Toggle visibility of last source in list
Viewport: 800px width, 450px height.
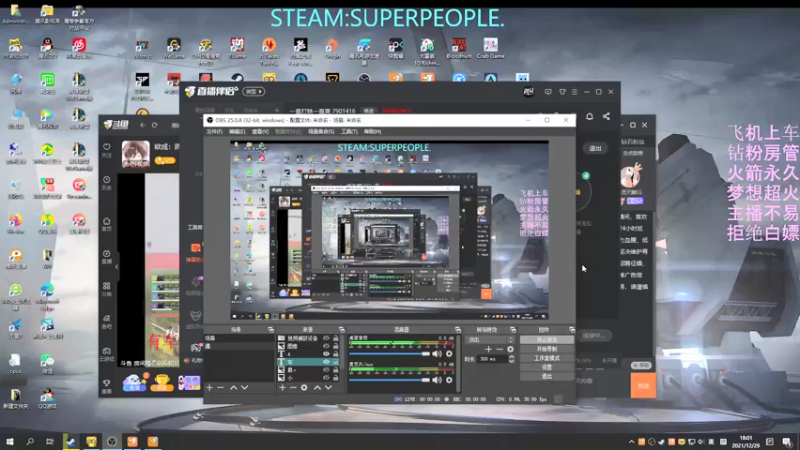pyautogui.click(x=327, y=378)
